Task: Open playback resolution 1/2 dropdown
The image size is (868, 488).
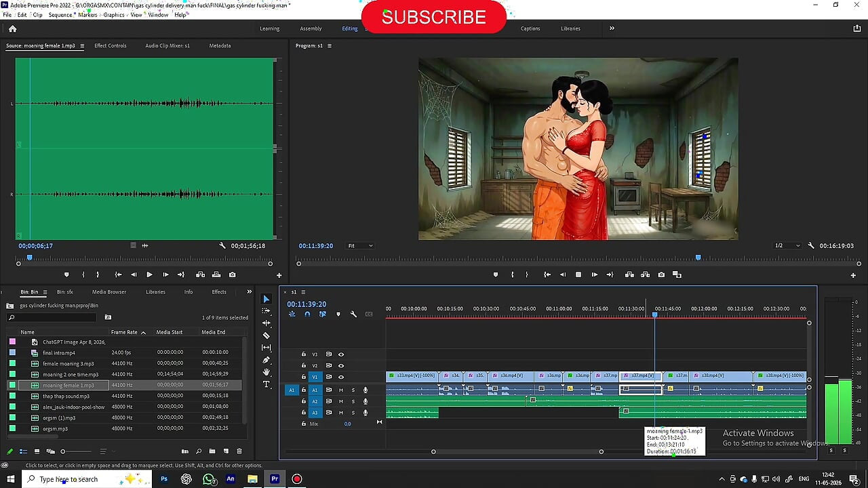Action: [x=787, y=245]
